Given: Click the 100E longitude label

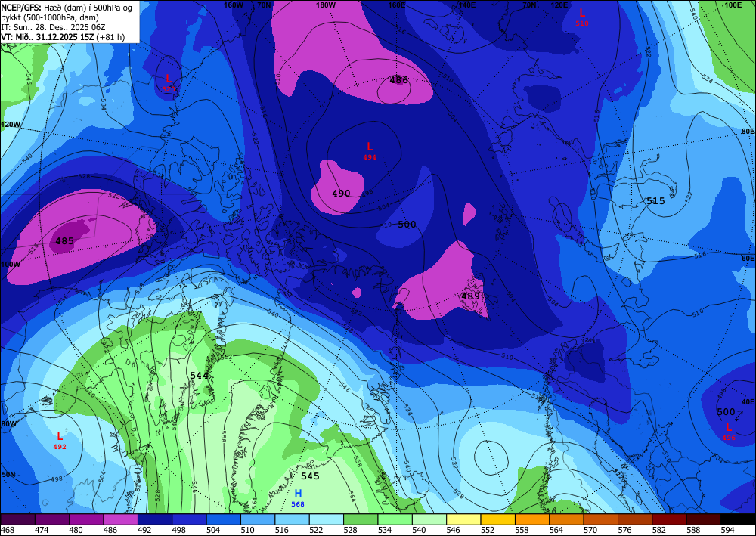Looking at the screenshot, I should pos(733,5).
